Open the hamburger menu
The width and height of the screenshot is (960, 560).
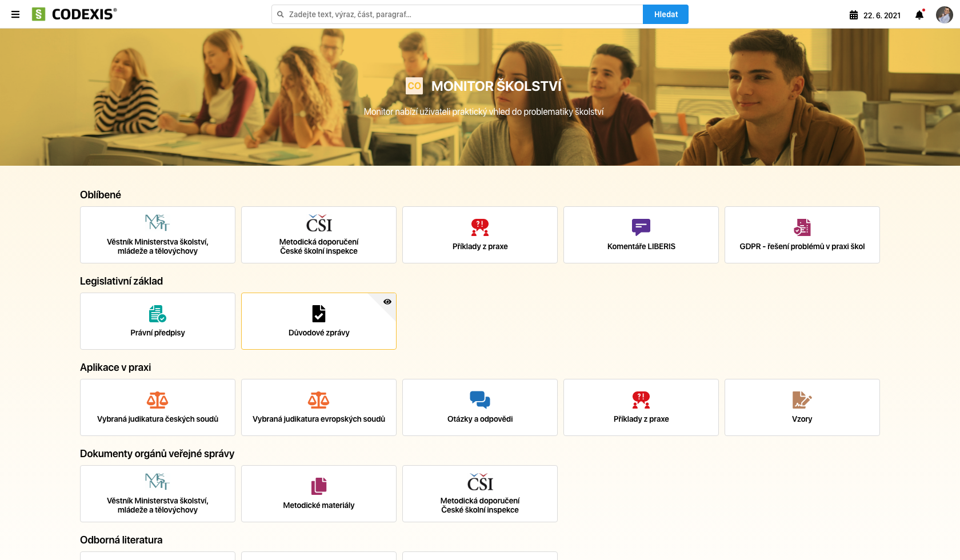tap(15, 14)
